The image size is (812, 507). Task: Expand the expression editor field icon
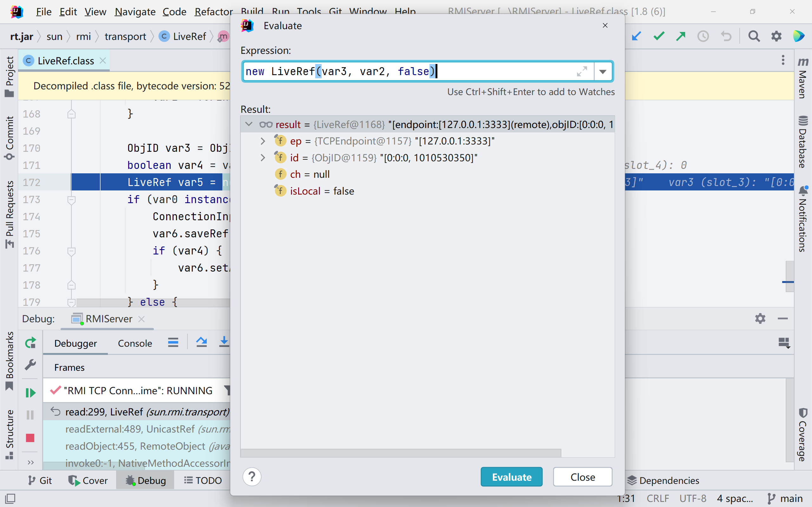click(582, 71)
